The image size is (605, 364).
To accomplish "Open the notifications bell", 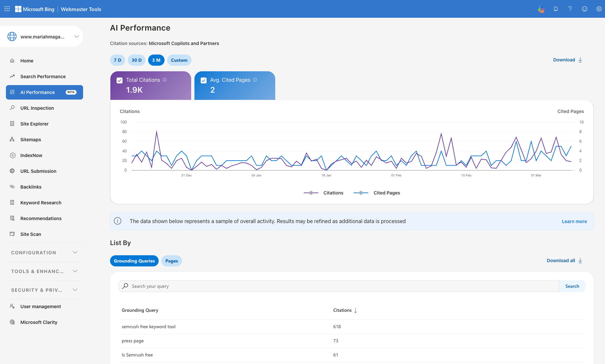I will click(x=556, y=9).
